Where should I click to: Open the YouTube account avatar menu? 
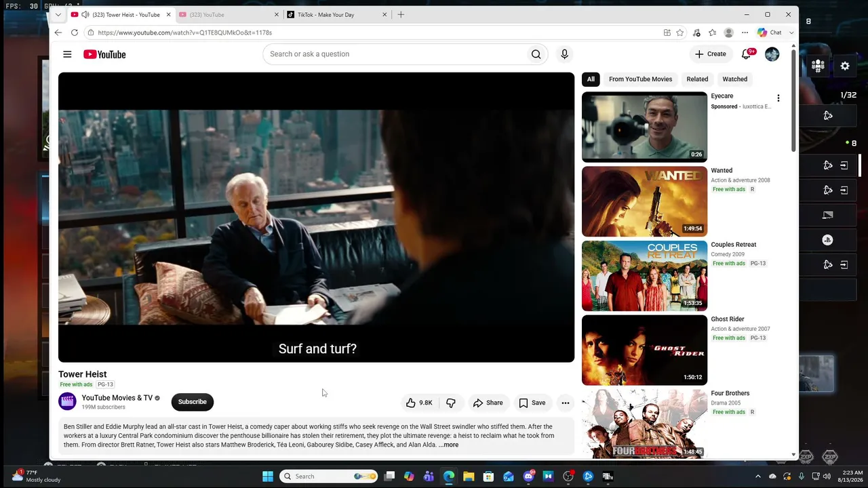(772, 54)
